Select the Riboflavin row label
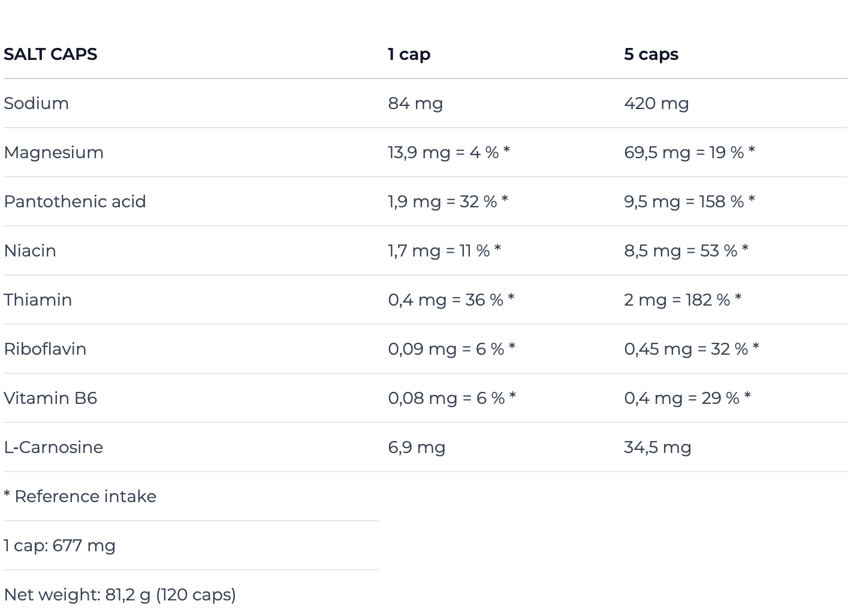The image size is (851, 616). pos(45,349)
